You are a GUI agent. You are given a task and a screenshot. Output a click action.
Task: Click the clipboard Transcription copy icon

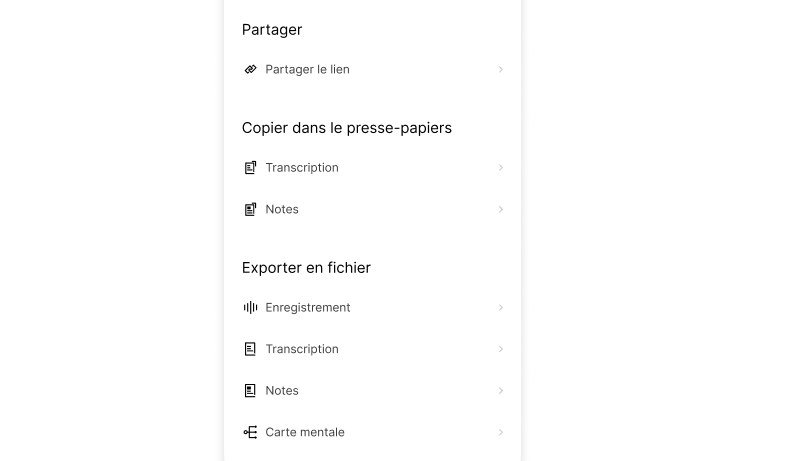(250, 168)
